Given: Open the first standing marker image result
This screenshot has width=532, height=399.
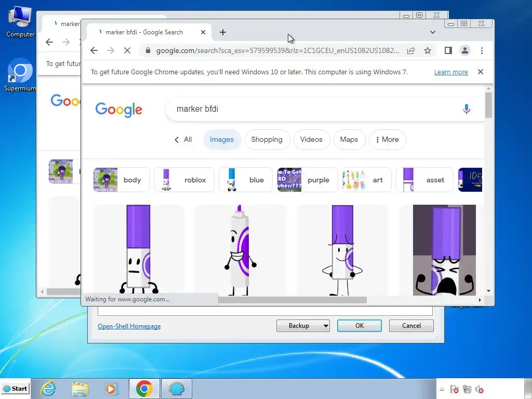Looking at the screenshot, I should [138, 250].
